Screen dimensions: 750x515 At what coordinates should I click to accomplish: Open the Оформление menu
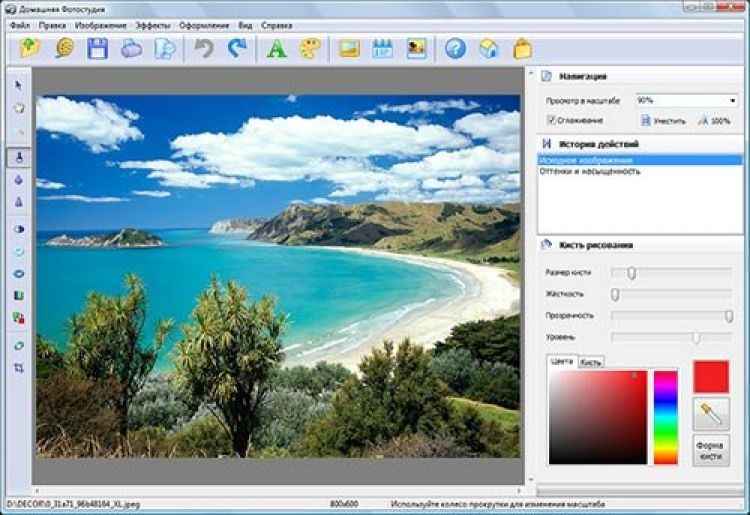(x=204, y=25)
